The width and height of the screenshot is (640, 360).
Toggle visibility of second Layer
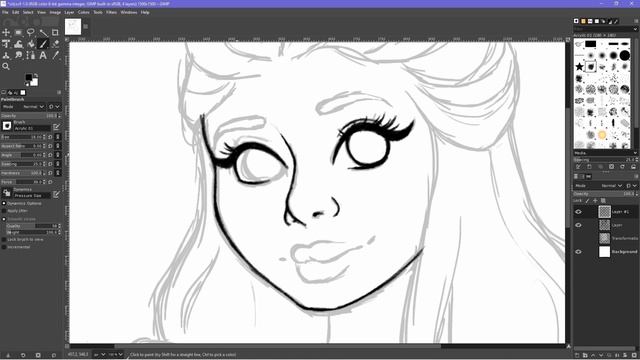tap(578, 225)
